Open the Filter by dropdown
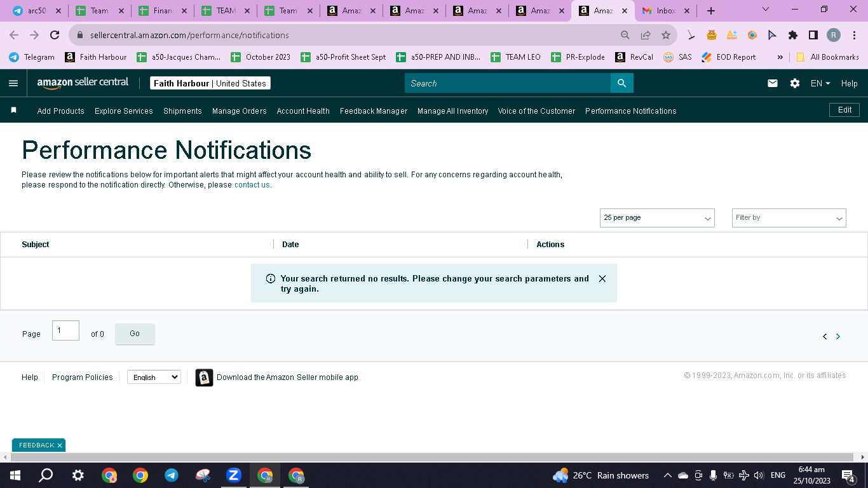 [x=789, y=218]
